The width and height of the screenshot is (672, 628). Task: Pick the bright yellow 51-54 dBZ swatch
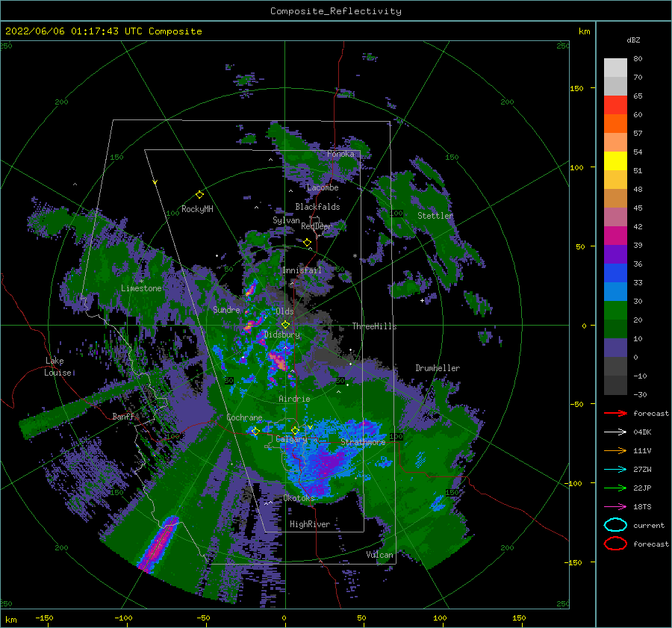pyautogui.click(x=615, y=161)
